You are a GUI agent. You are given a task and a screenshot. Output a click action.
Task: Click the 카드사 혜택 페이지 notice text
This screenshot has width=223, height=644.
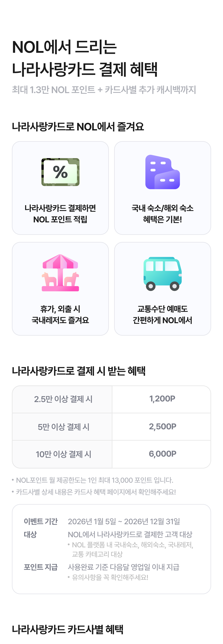pos(96,492)
